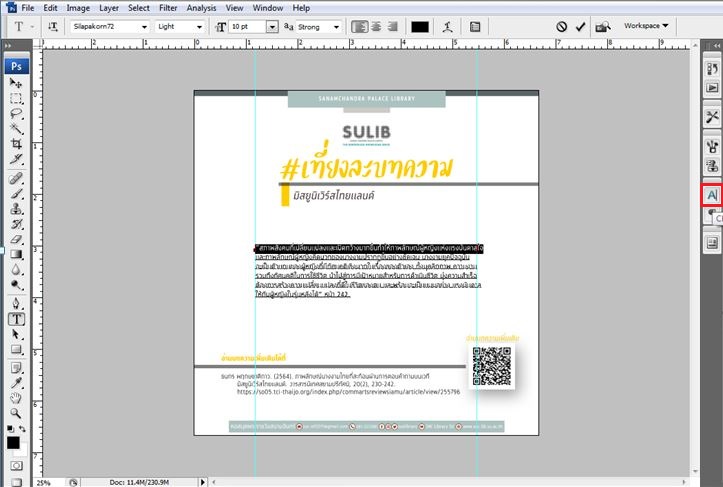Screen dimensions: 723x487
Task: Open the 10 pt font size dropdown
Action: click(272, 27)
